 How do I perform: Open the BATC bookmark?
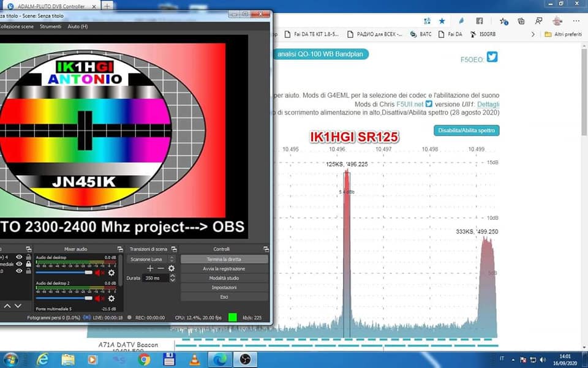pyautogui.click(x=421, y=34)
